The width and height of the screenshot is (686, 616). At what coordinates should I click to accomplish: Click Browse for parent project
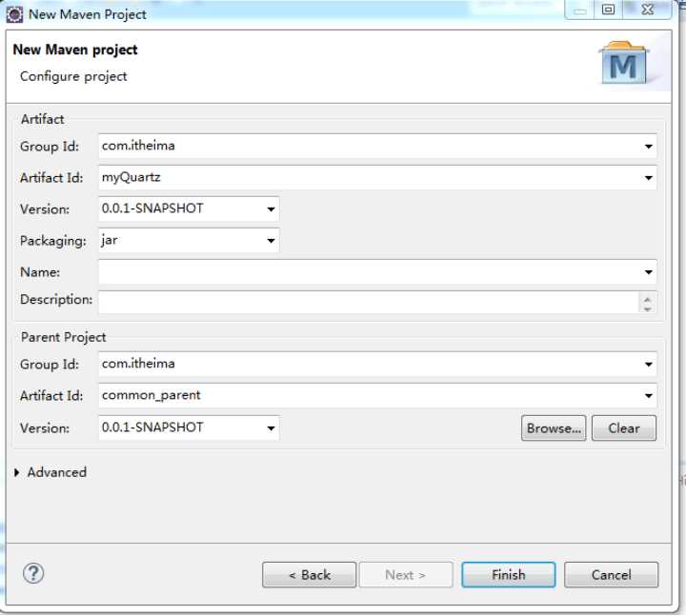(x=554, y=428)
